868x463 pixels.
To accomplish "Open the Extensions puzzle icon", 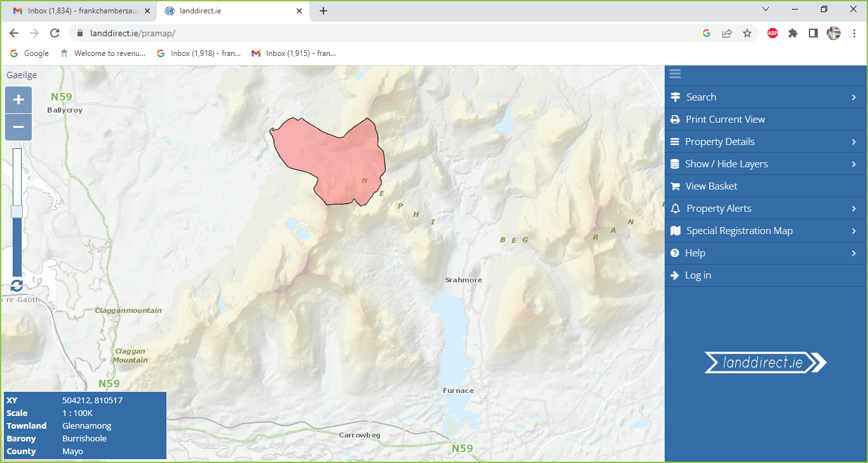I will coord(793,33).
